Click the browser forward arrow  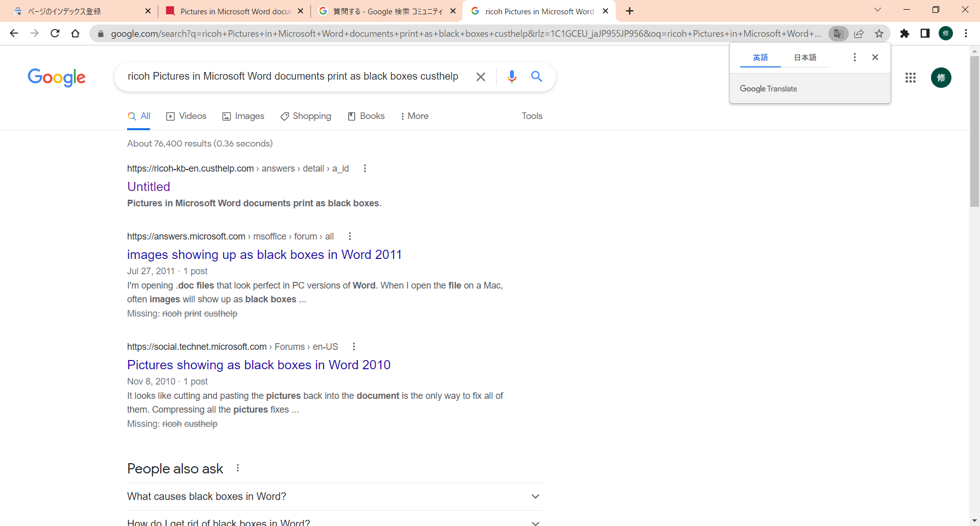tap(34, 33)
